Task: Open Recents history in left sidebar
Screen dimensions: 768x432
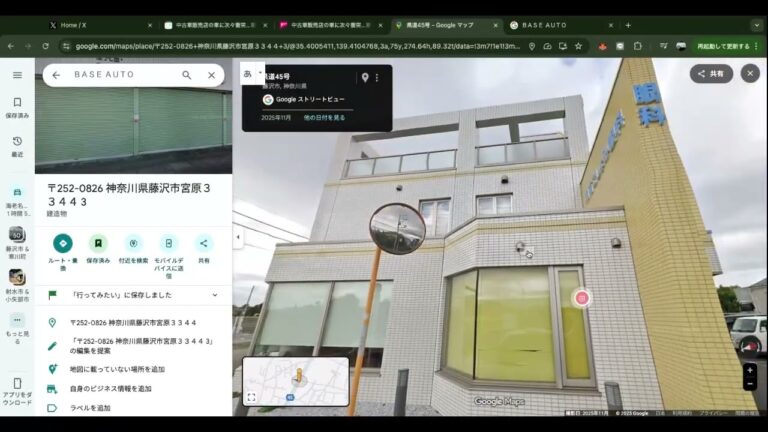Action: point(17,142)
